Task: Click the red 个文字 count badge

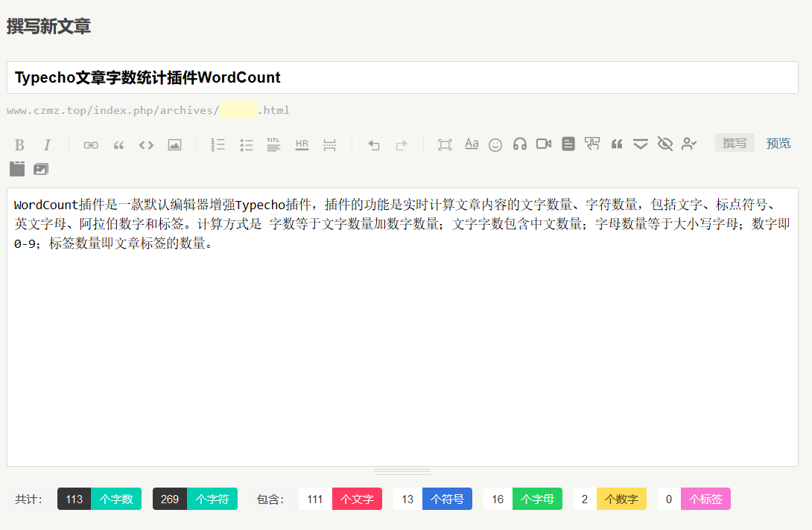Action: [x=357, y=499]
